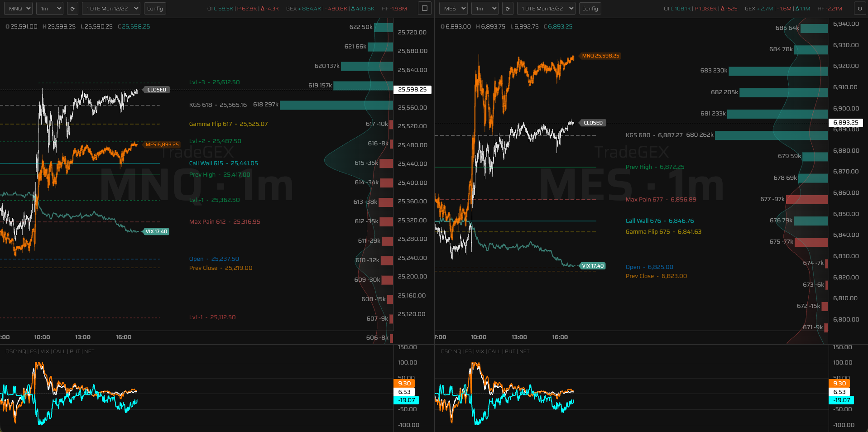Change the MES timeframe from 1m

(484, 8)
